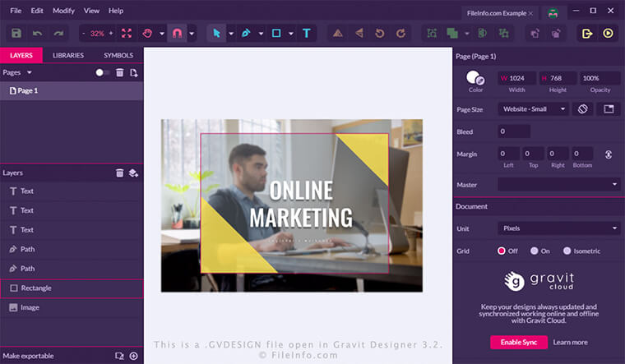Screen dimensions: 625x364
Task: Click the Fit to screen icon
Action: (x=127, y=34)
